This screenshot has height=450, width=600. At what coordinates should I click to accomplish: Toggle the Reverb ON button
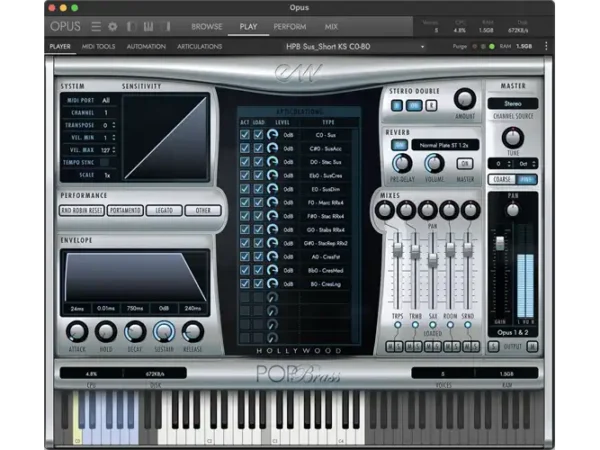399,145
